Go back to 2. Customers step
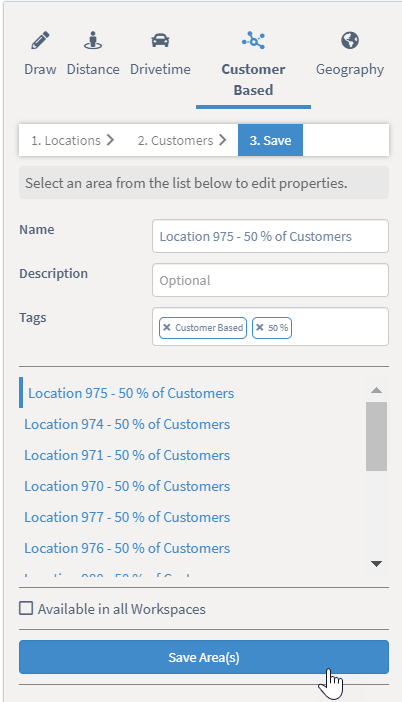Image resolution: width=402 pixels, height=702 pixels. point(182,140)
